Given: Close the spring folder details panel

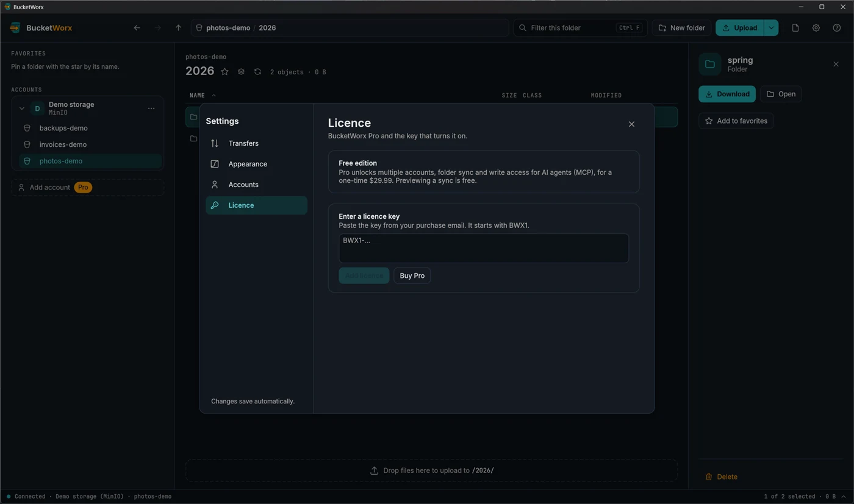Looking at the screenshot, I should (836, 64).
